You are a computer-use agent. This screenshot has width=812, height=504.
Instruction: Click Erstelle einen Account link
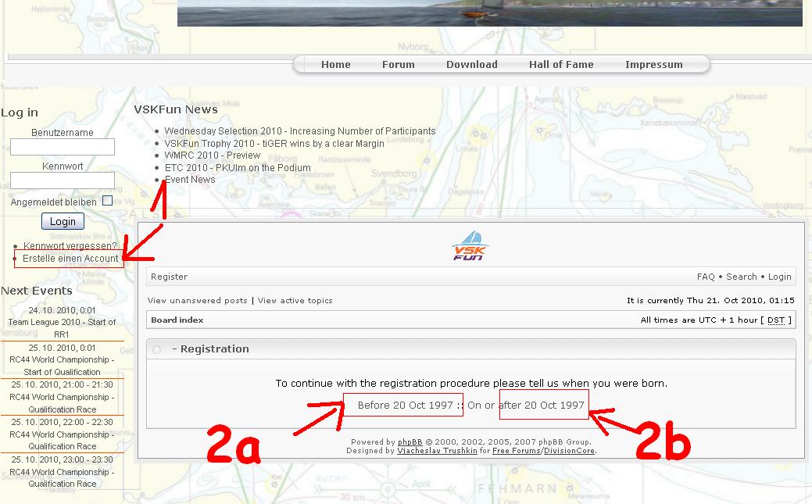click(x=70, y=259)
